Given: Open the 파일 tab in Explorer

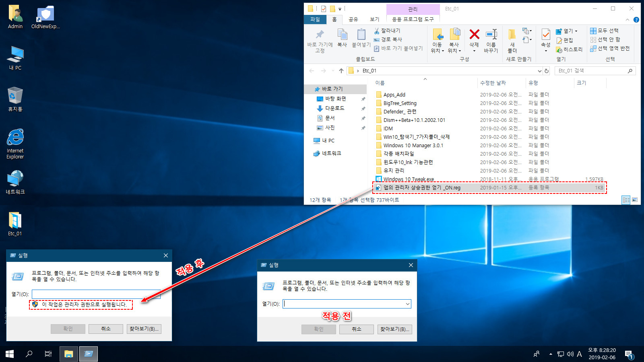Looking at the screenshot, I should pos(315,19).
